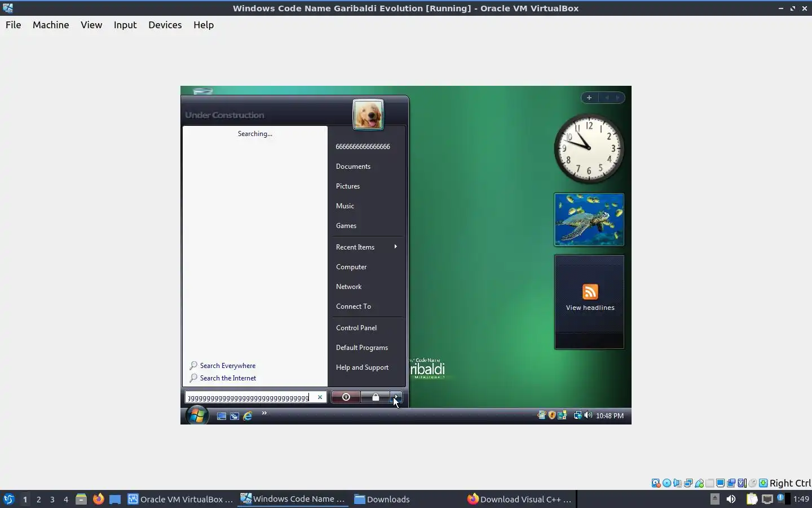Click the VirtualBox USB status icon

[699, 483]
